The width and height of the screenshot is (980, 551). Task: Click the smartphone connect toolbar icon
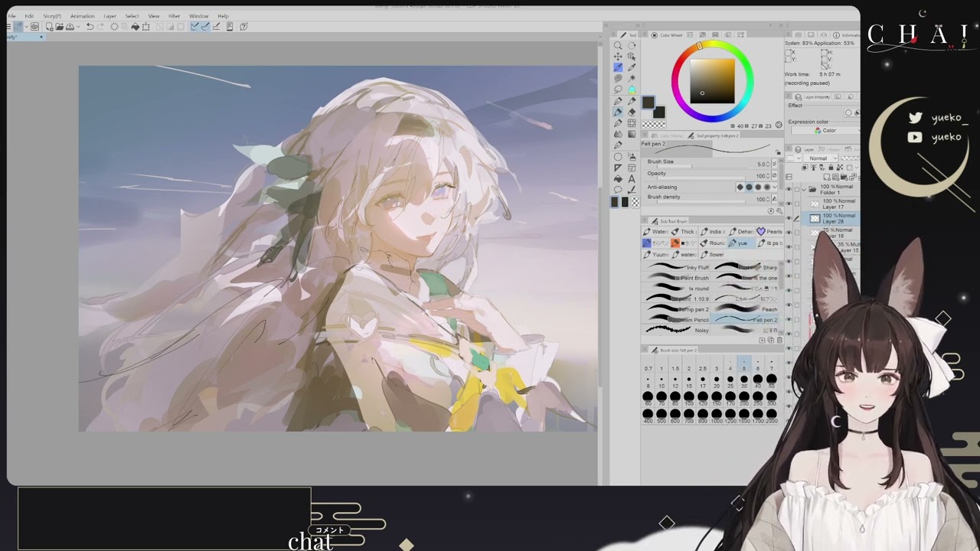pyautogui.click(x=230, y=27)
